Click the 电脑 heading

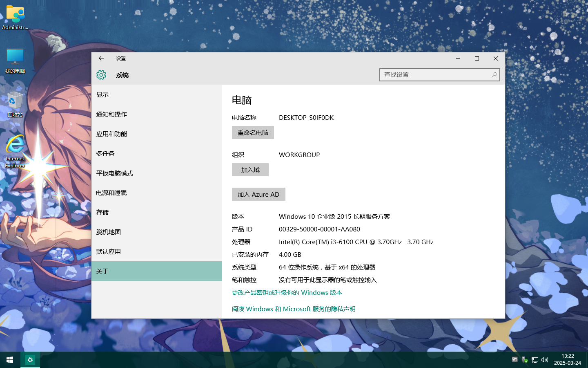[x=242, y=100]
